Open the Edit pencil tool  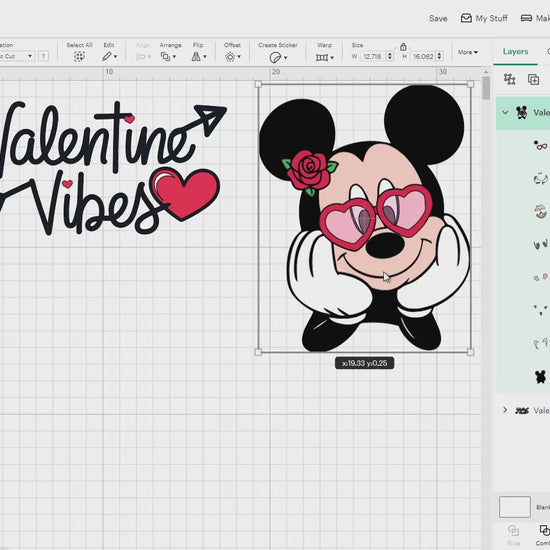[107, 56]
